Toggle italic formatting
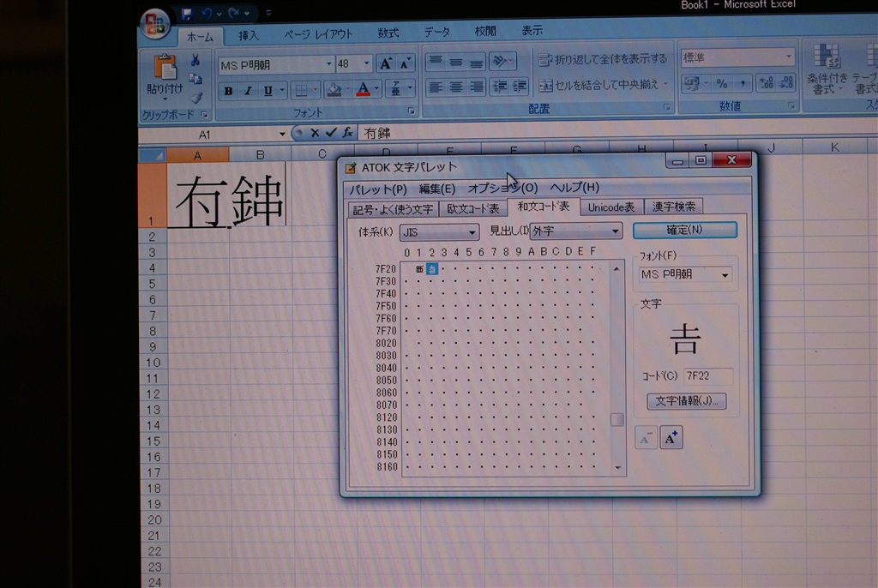Image resolution: width=878 pixels, height=588 pixels. [248, 91]
